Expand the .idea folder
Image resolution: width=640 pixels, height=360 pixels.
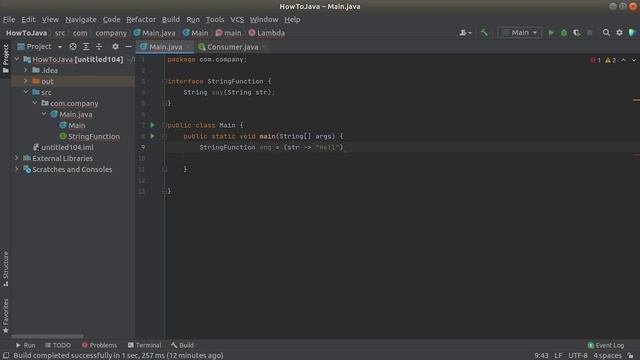click(26, 70)
